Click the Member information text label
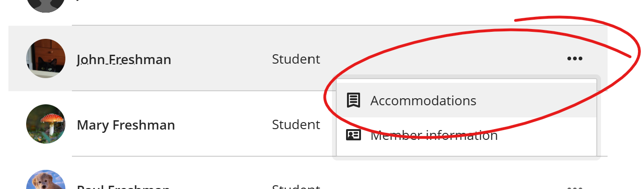Screen dimensions: 644x189 coord(434,136)
